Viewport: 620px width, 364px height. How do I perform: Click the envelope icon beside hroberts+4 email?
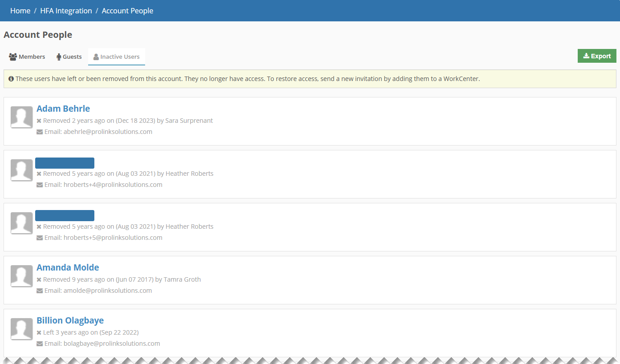pyautogui.click(x=39, y=184)
